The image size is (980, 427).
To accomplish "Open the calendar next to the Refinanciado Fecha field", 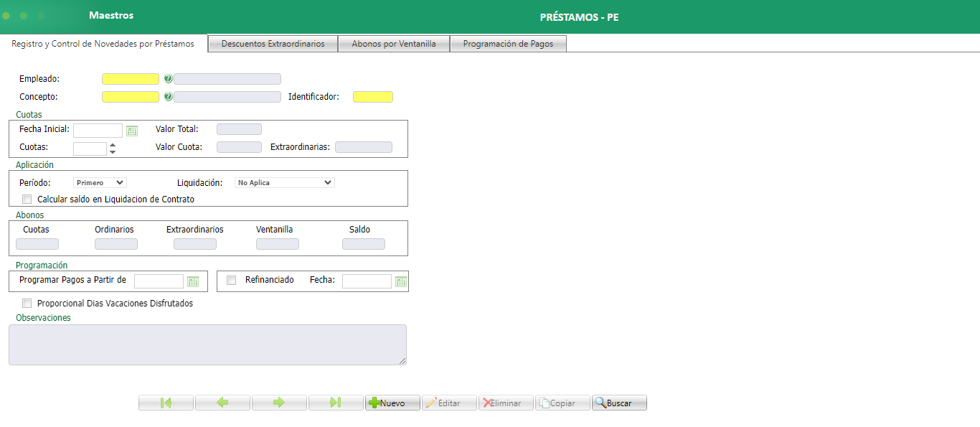I will coord(402,281).
